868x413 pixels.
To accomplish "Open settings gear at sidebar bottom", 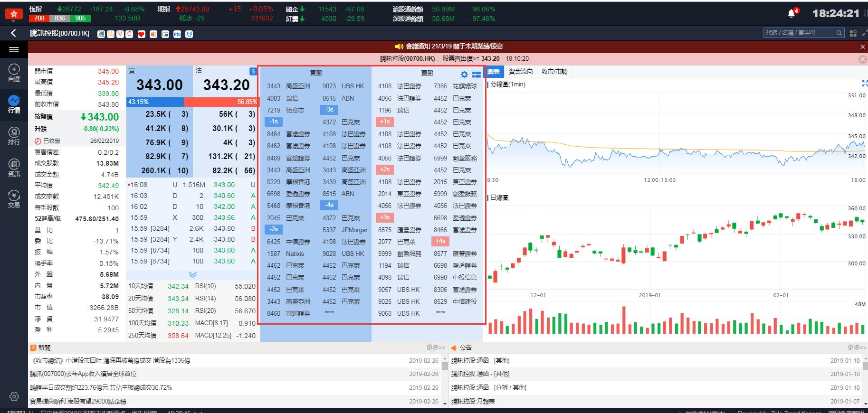I will pos(14,396).
